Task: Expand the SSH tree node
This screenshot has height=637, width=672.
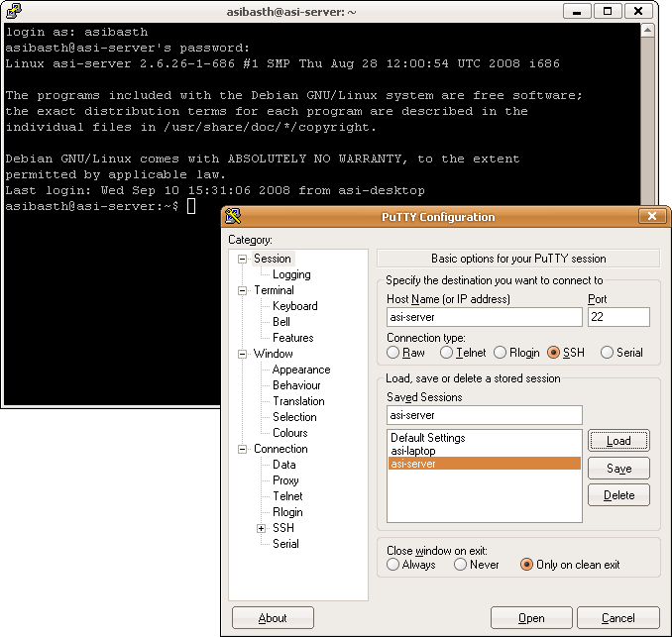Action: (262, 528)
